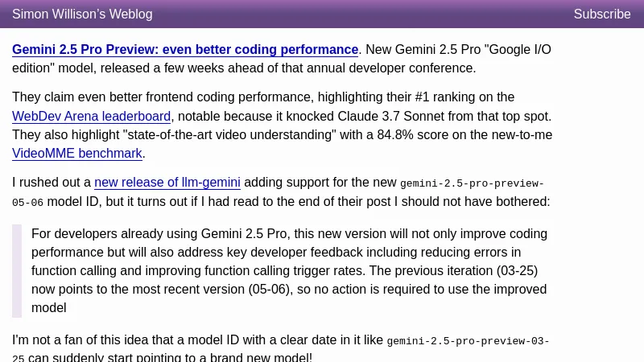Visit the new release of llm-gemini link

(x=167, y=183)
